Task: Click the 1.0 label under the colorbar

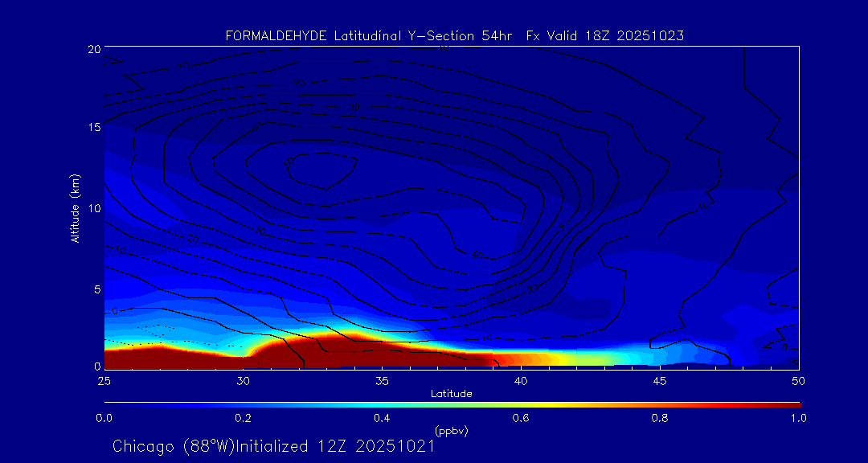Action: (798, 418)
